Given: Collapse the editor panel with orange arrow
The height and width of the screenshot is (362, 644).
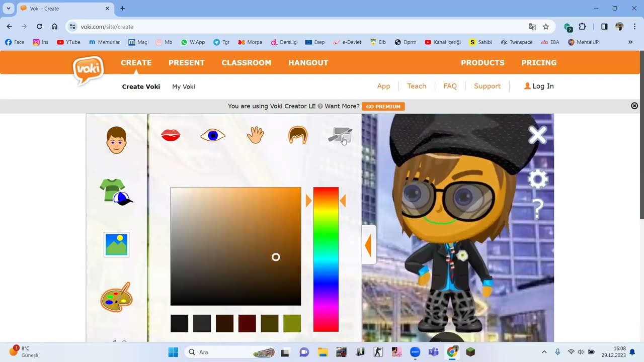Looking at the screenshot, I should click(368, 245).
